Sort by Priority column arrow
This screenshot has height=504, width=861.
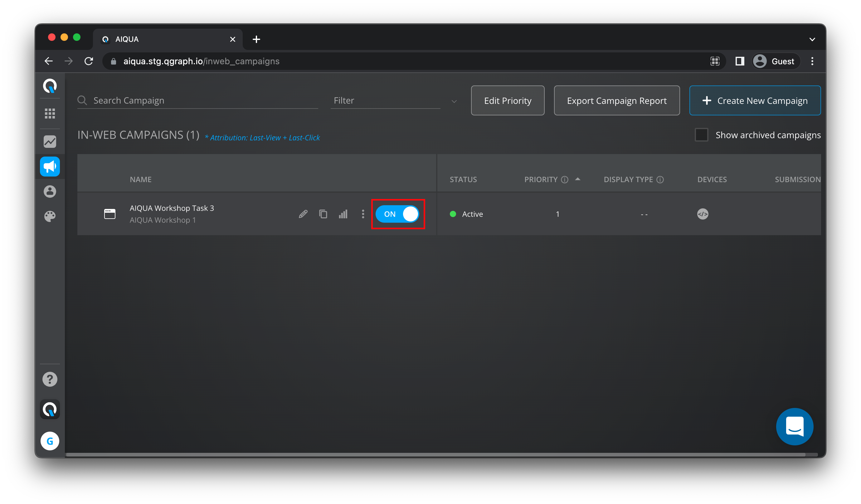point(577,179)
